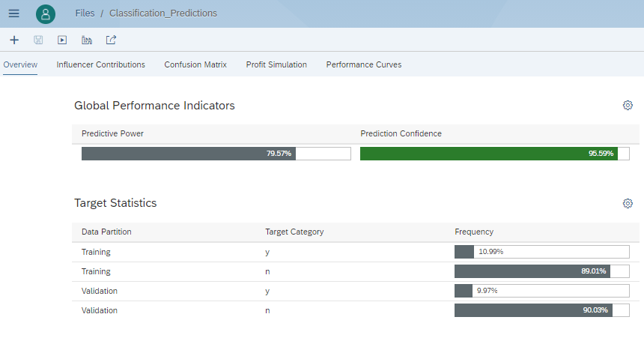Click the save disk icon

point(38,40)
